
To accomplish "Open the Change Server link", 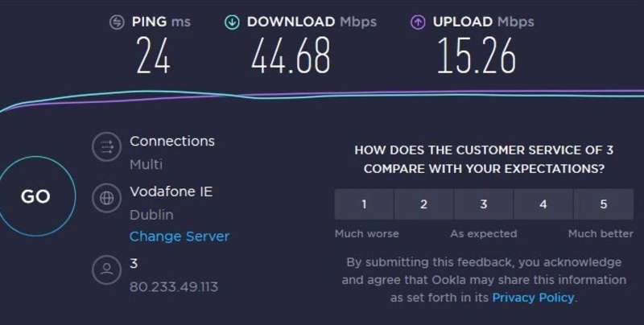I will (179, 237).
